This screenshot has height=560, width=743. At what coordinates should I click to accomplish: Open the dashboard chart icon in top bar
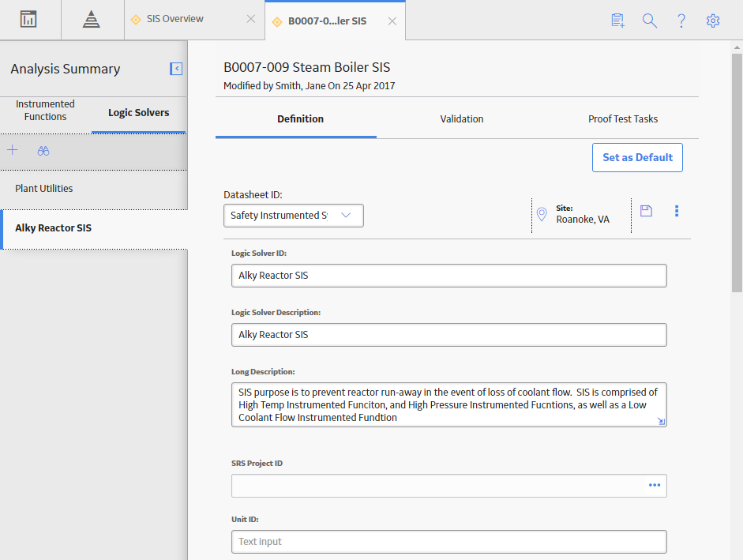(28, 20)
